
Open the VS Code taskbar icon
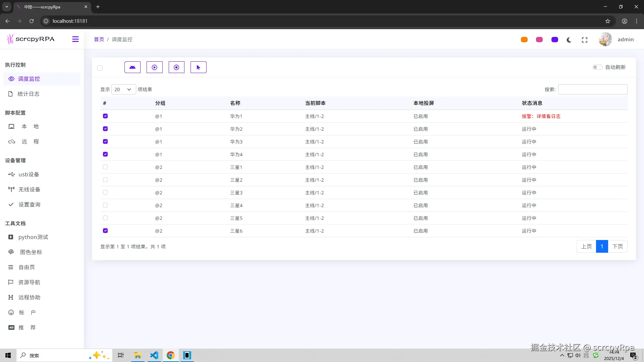pos(154,355)
